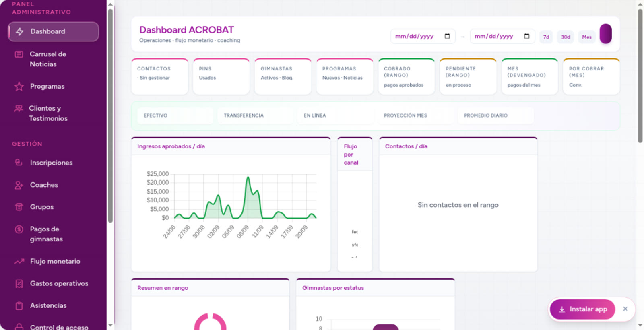644x330 pixels.
Task: Click the Flujo monetario trend icon
Action: pyautogui.click(x=19, y=261)
